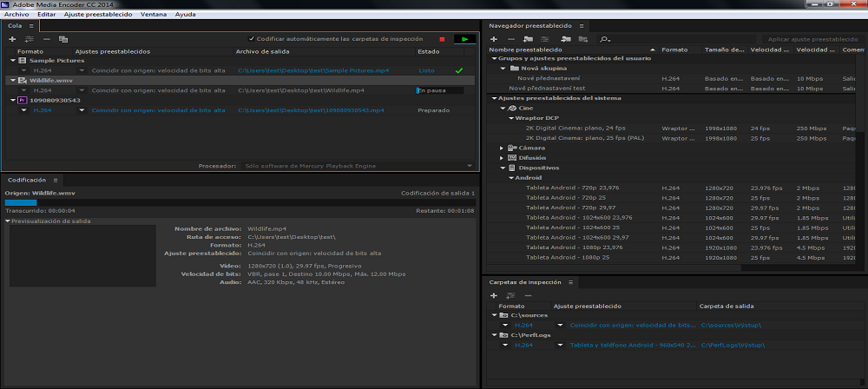Click the Cámara category icon

[x=512, y=148]
